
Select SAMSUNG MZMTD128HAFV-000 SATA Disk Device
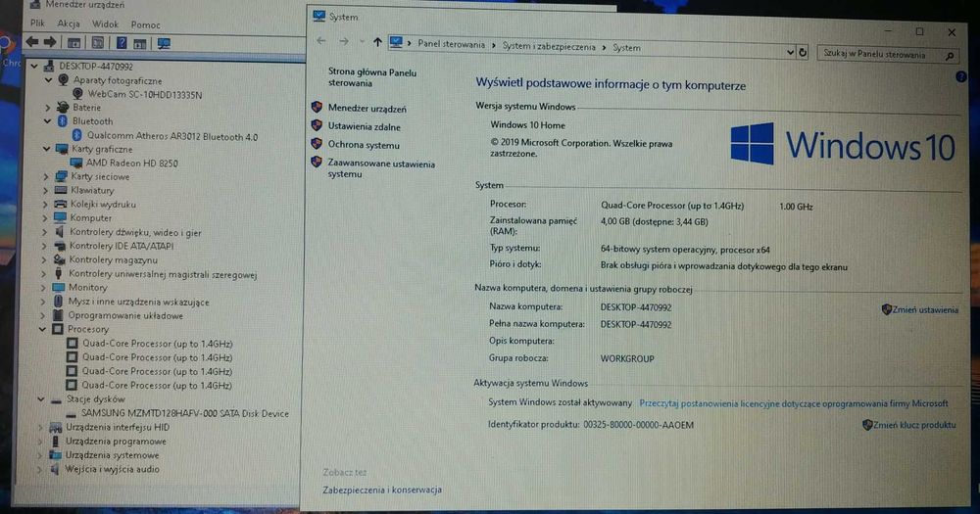(x=184, y=413)
